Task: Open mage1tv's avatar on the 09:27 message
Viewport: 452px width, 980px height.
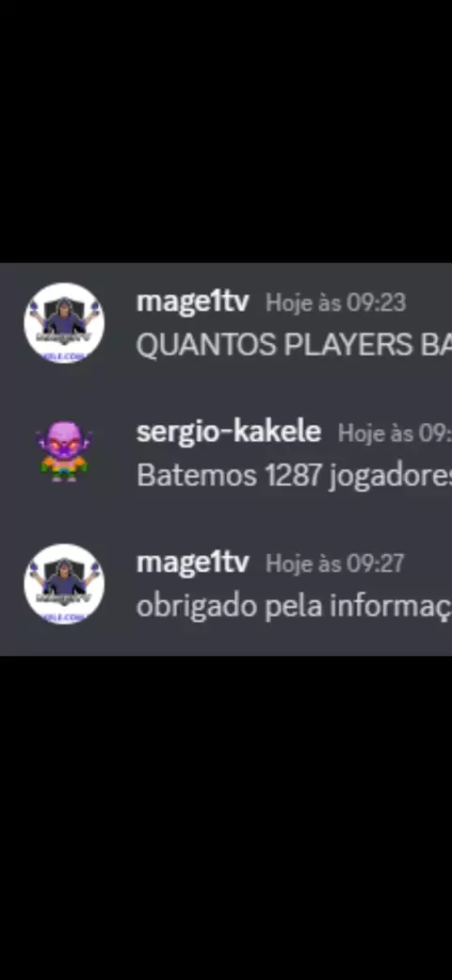Action: 64,583
